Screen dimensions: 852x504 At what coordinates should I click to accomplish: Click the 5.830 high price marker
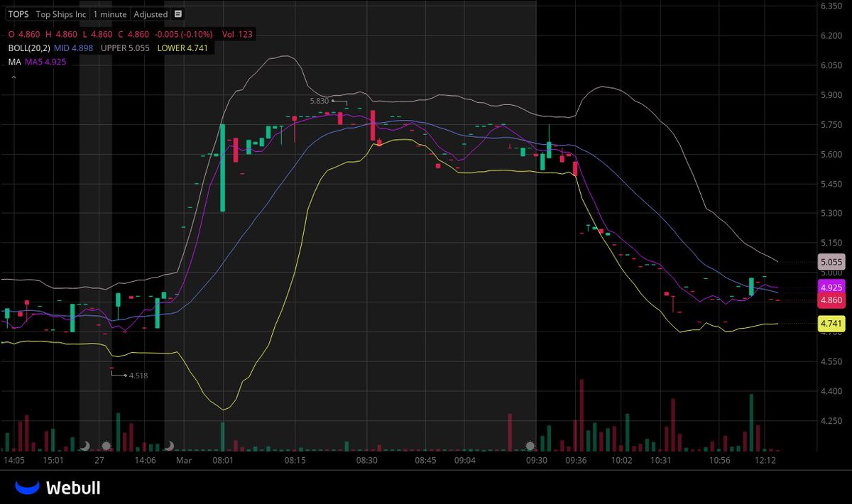319,102
